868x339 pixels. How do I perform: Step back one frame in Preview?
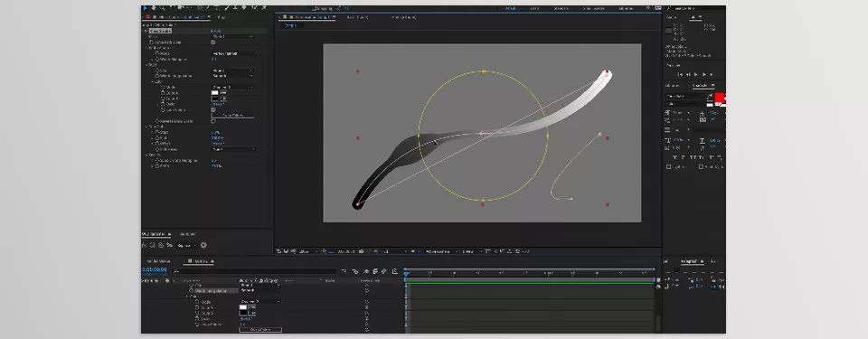tap(688, 74)
